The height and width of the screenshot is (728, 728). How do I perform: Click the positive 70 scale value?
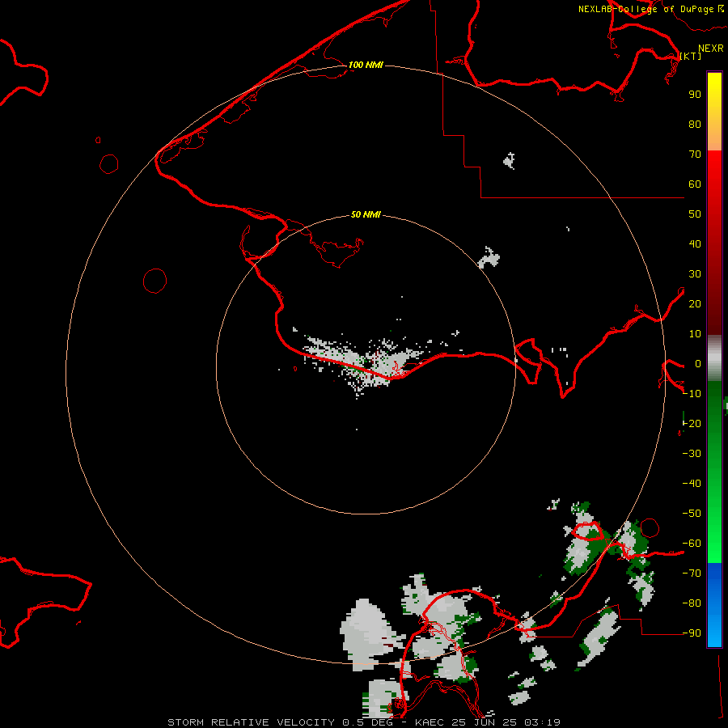point(695,154)
